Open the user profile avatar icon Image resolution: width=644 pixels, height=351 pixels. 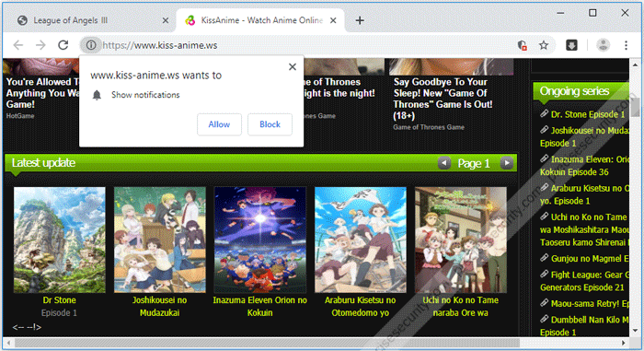(603, 45)
